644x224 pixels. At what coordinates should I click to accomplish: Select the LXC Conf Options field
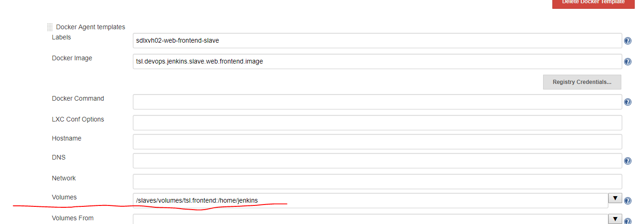pos(377,123)
